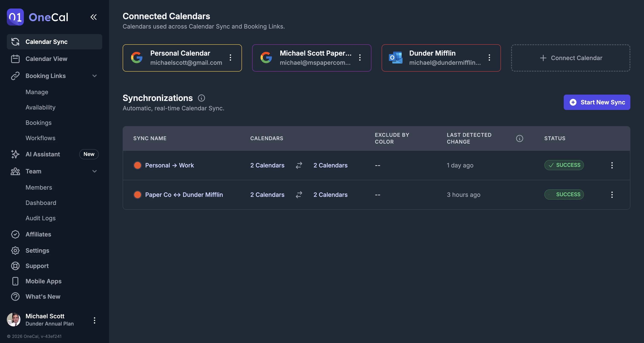Open Bookings page
644x343 pixels.
39,122
